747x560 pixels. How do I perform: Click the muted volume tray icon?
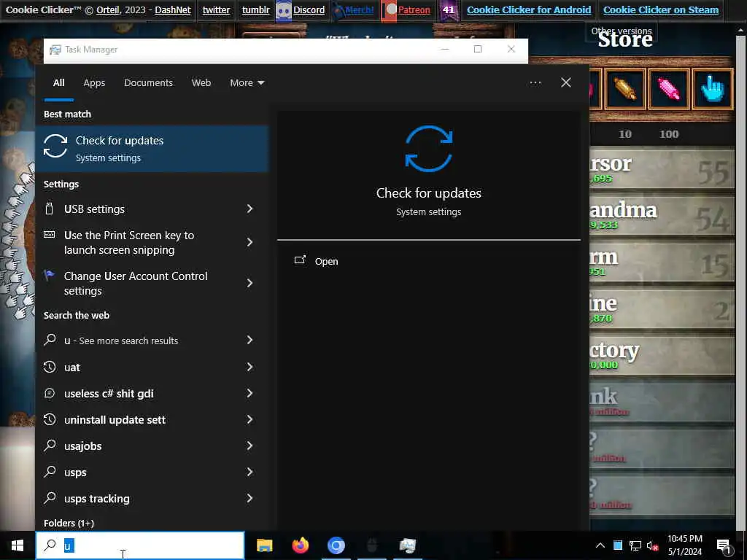(x=652, y=545)
